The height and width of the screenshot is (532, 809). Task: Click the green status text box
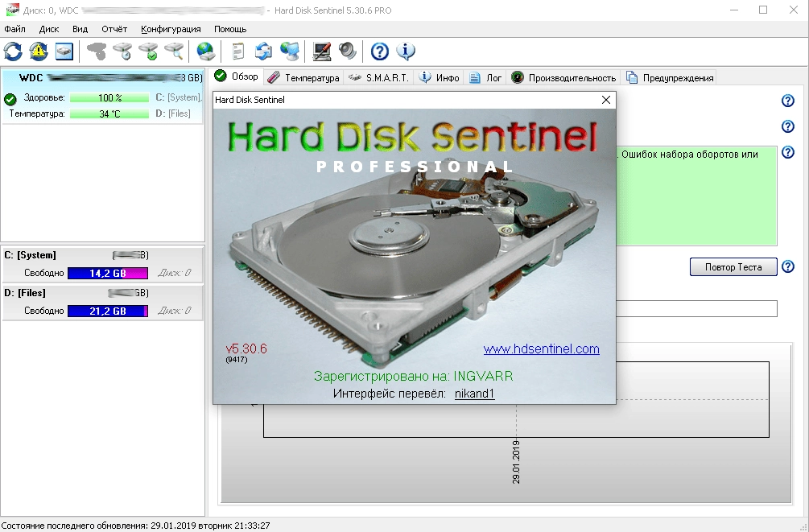click(x=696, y=196)
